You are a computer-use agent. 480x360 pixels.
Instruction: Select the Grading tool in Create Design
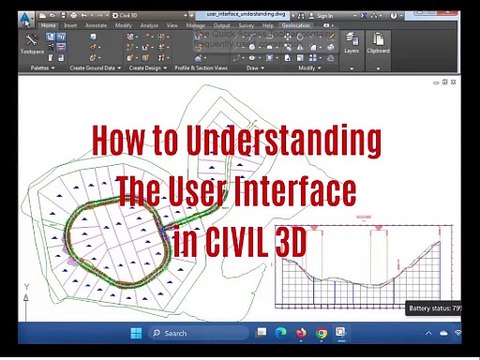pyautogui.click(x=131, y=58)
